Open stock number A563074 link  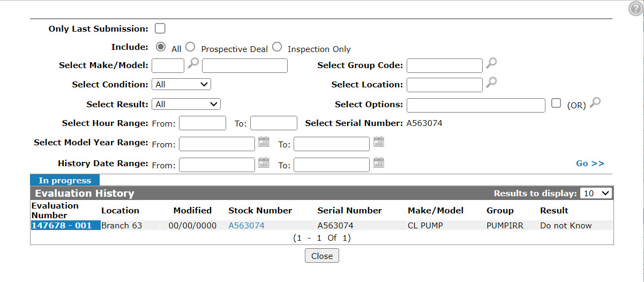(246, 225)
